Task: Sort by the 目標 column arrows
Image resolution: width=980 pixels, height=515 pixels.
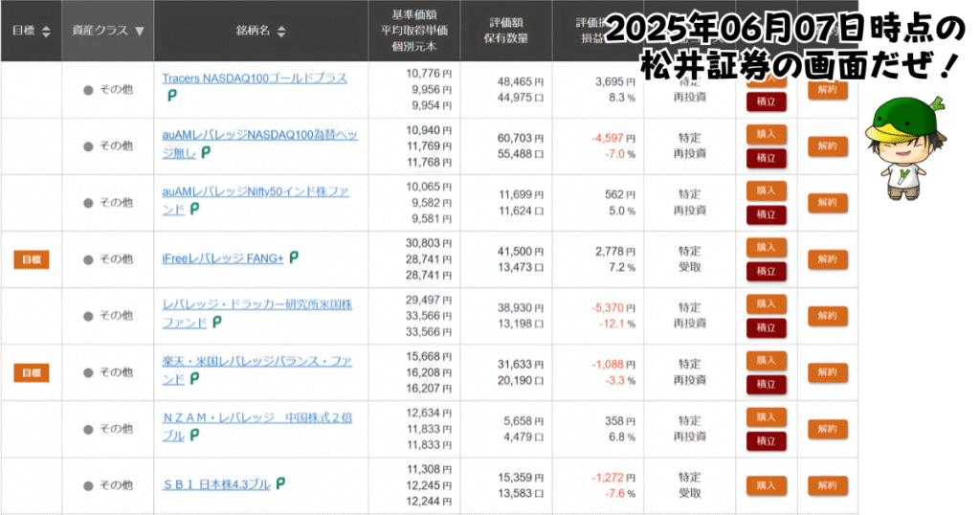Action: (x=46, y=32)
